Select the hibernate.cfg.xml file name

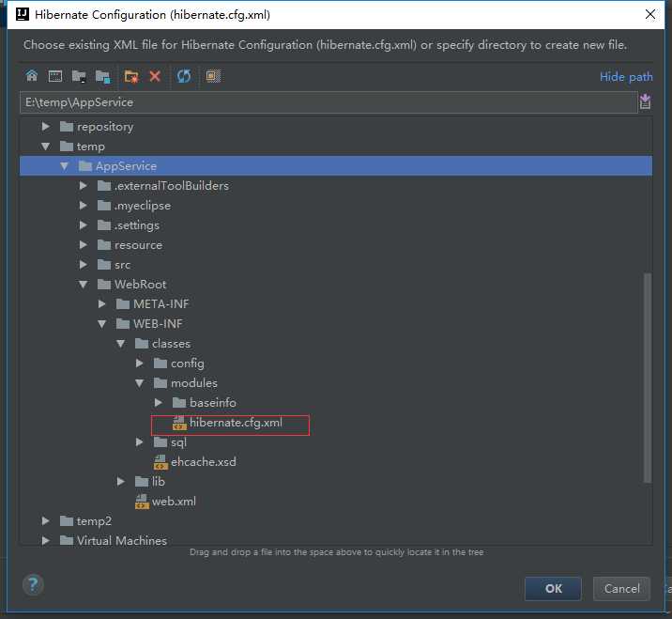click(236, 423)
